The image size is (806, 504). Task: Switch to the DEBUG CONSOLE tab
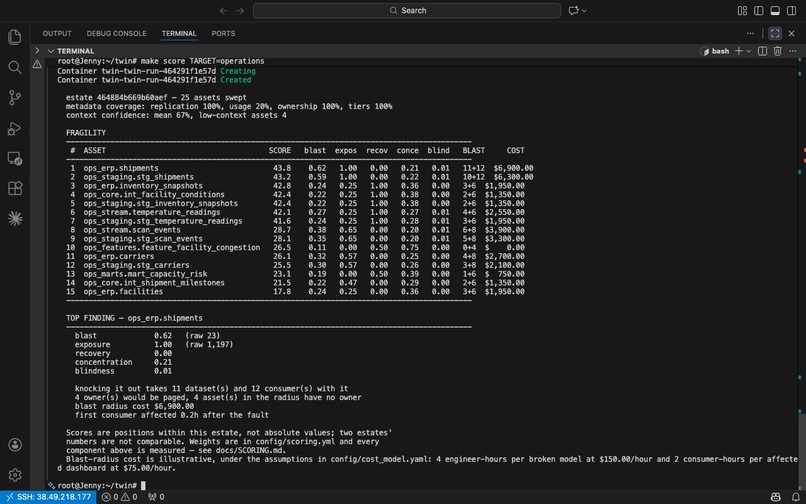pyautogui.click(x=116, y=33)
